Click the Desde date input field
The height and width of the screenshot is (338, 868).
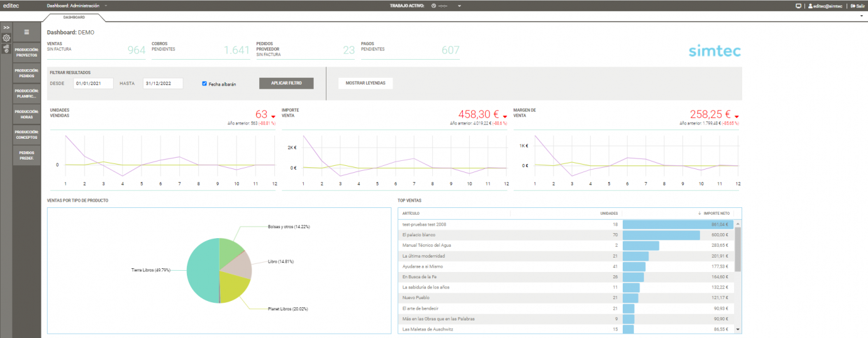pyautogui.click(x=93, y=84)
